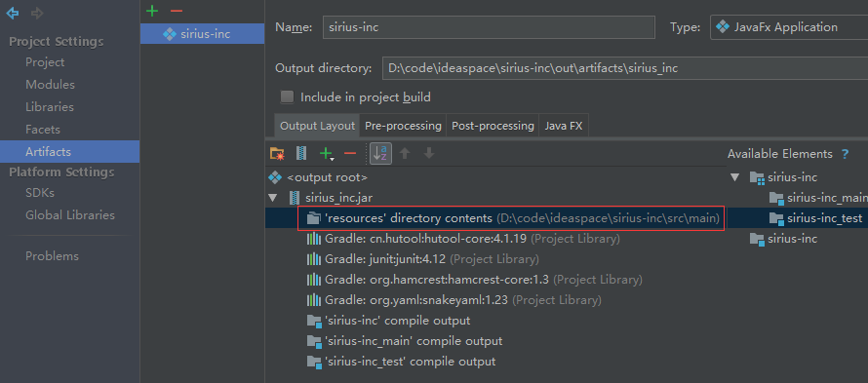Switch to Pre-processing tab

(403, 126)
